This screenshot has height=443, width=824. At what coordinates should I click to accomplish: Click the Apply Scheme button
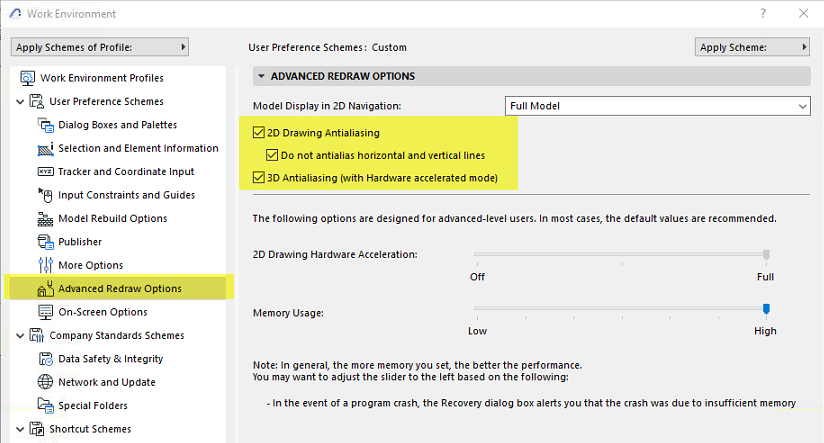click(752, 47)
